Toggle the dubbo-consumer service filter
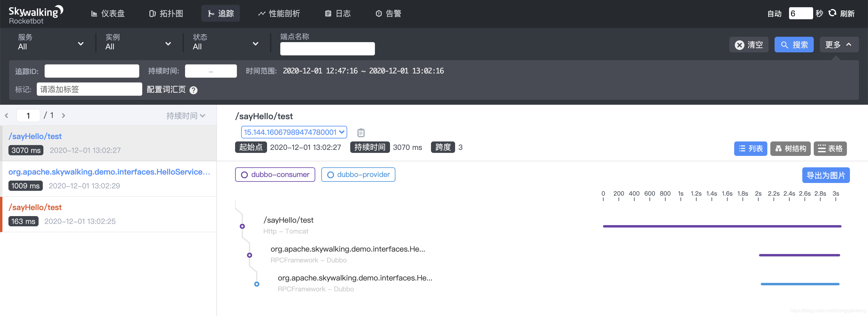Viewport: 868px width, 316px height. click(x=275, y=175)
